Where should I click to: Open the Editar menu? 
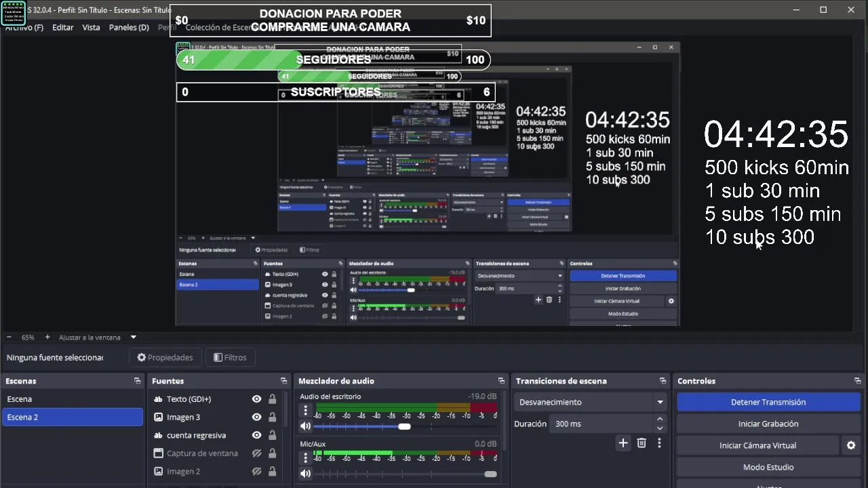pyautogui.click(x=63, y=27)
